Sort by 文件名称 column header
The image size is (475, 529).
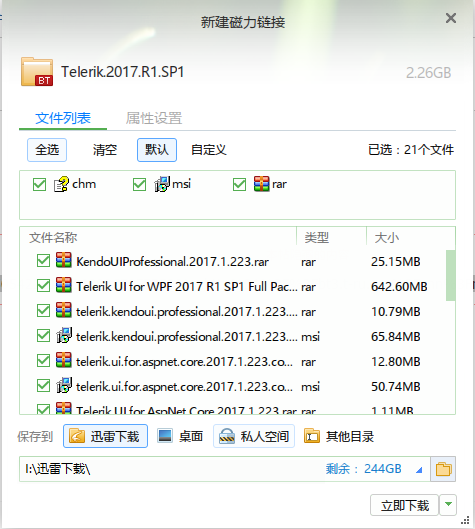point(158,238)
